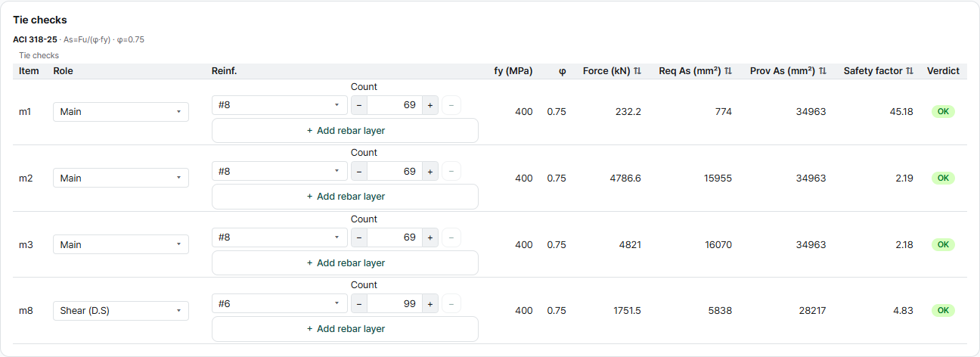The height and width of the screenshot is (357, 980).
Task: Click the OK verdict badge for m8
Action: (943, 311)
